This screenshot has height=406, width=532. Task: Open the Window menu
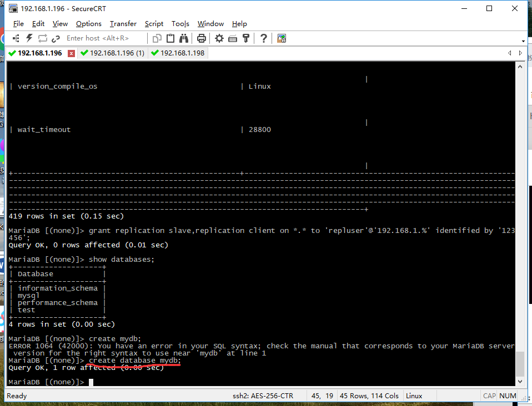(x=210, y=24)
